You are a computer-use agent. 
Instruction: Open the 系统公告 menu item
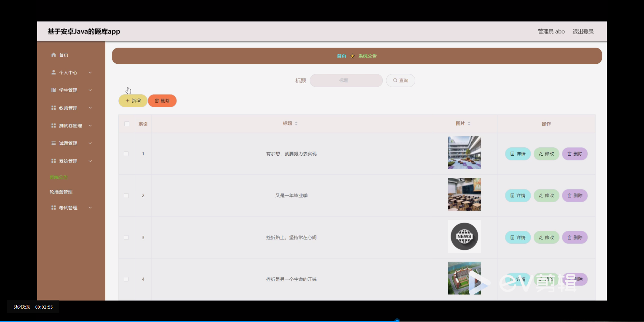point(58,177)
